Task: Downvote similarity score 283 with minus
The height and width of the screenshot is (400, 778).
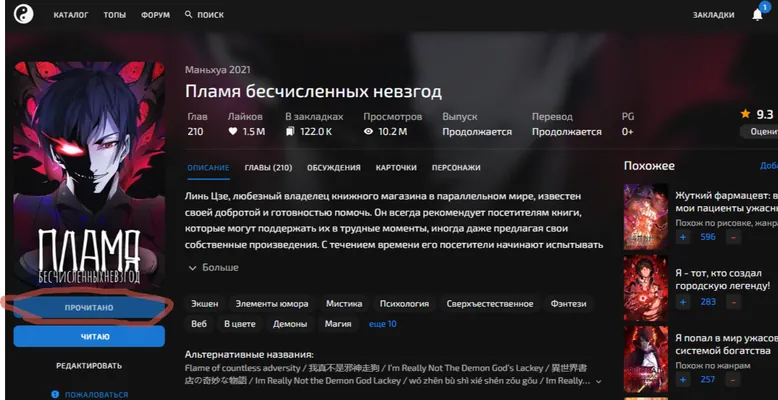Action: [x=733, y=301]
